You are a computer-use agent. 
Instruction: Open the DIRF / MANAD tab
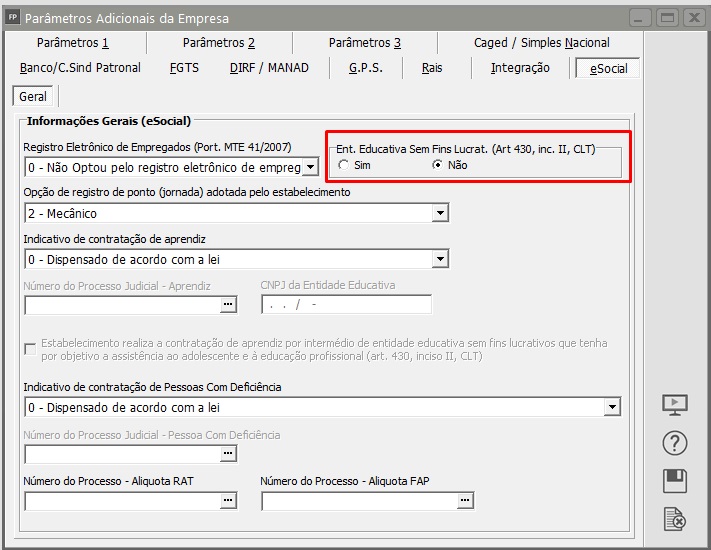[x=269, y=68]
